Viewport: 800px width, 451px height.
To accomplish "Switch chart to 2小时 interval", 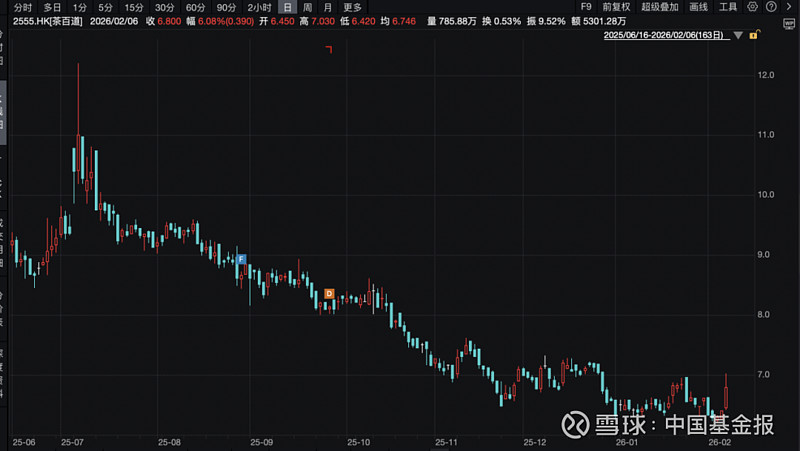I will click(x=259, y=7).
